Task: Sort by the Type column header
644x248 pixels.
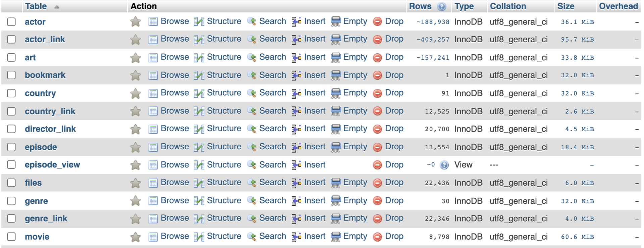Action: [x=464, y=6]
